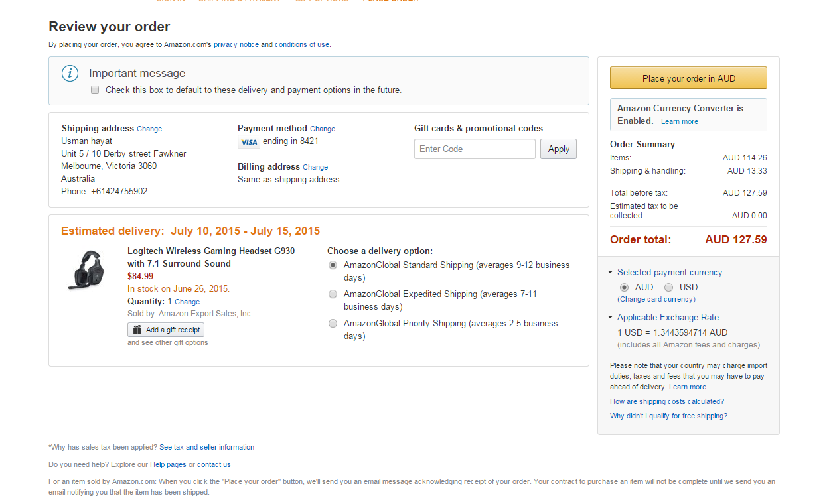Click the Visa card logo icon

pos(249,142)
